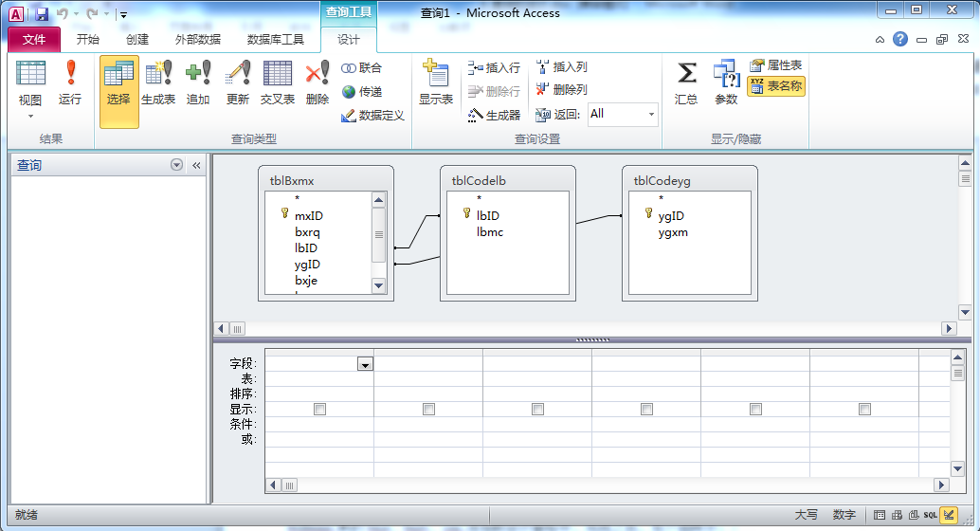Screen dimensions: 980x531
Task: Open the 数据定义 data definition query
Action: point(373,115)
